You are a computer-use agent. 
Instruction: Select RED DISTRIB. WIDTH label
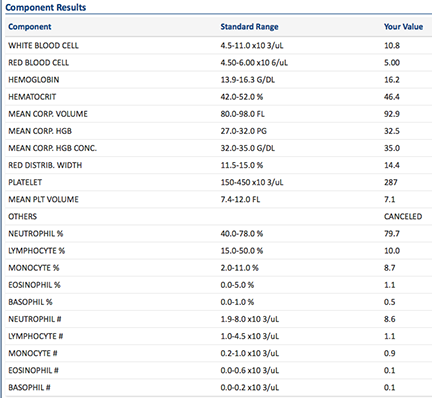[45, 165]
